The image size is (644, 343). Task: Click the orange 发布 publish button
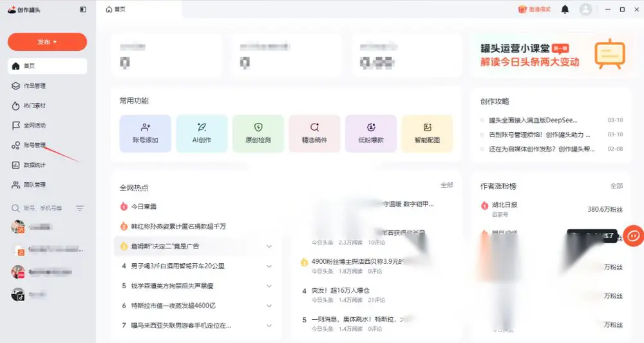[47, 42]
